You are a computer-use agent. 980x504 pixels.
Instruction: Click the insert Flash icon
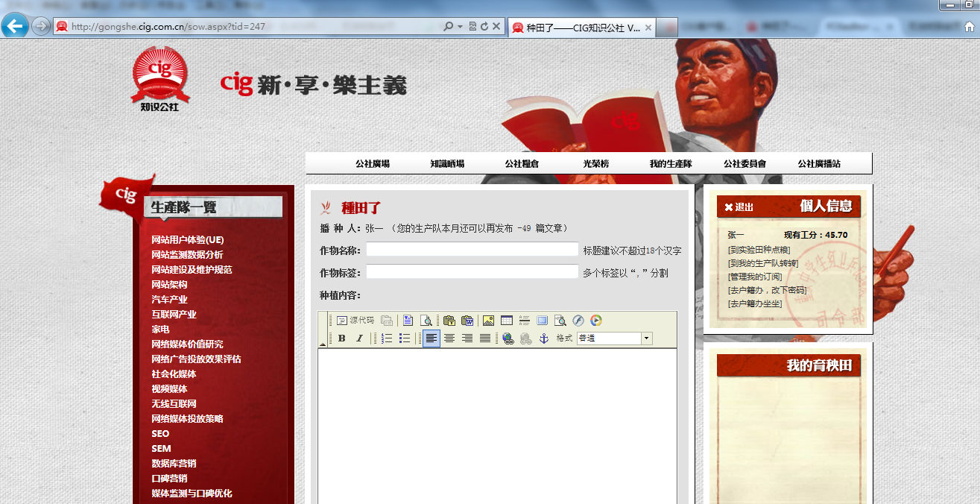578,321
